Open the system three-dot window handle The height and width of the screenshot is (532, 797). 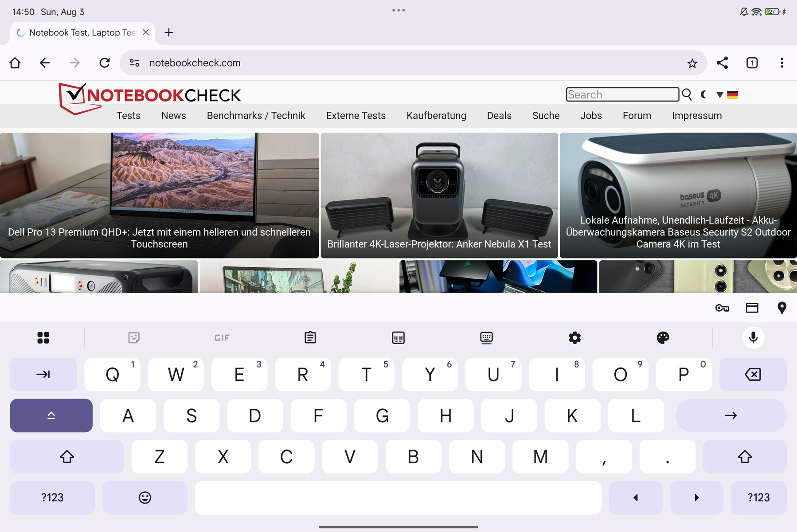click(398, 10)
